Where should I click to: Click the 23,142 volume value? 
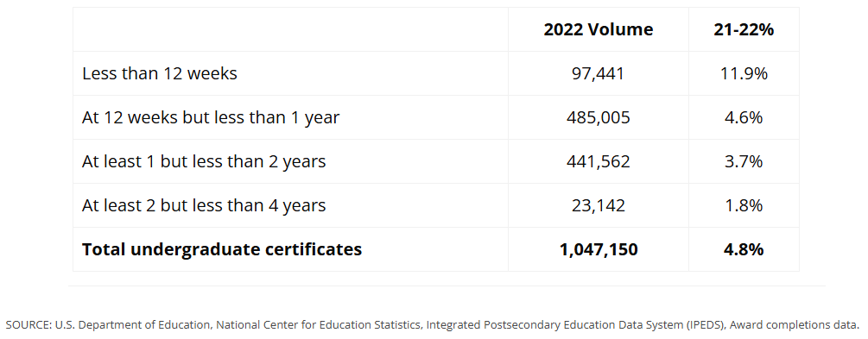[598, 205]
